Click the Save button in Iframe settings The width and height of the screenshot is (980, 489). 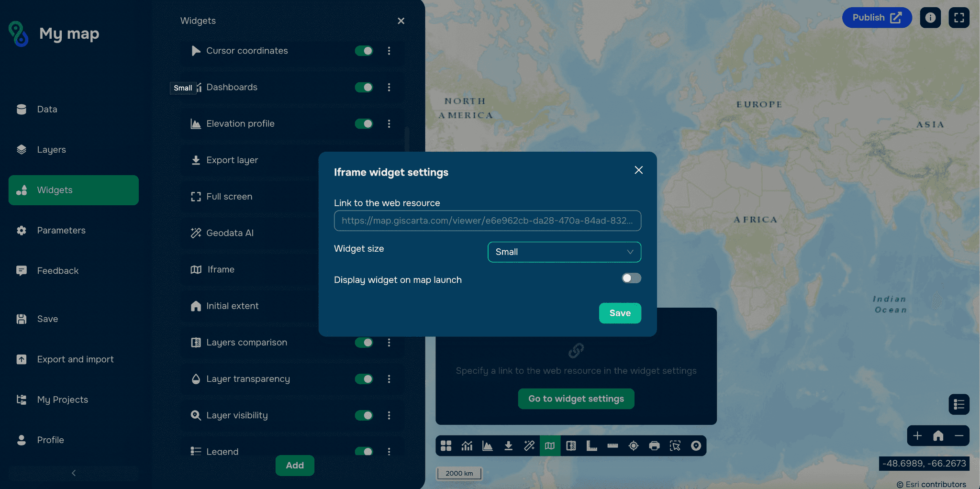coord(620,313)
